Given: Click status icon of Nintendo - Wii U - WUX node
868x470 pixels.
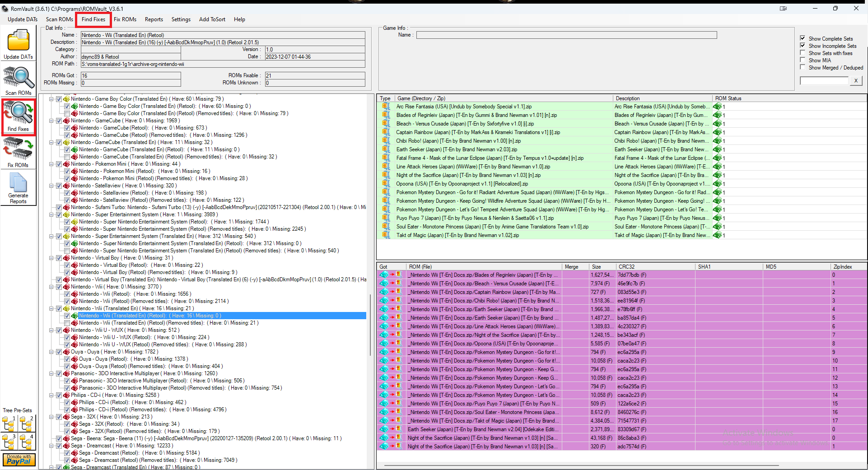Looking at the screenshot, I should 66,330.
